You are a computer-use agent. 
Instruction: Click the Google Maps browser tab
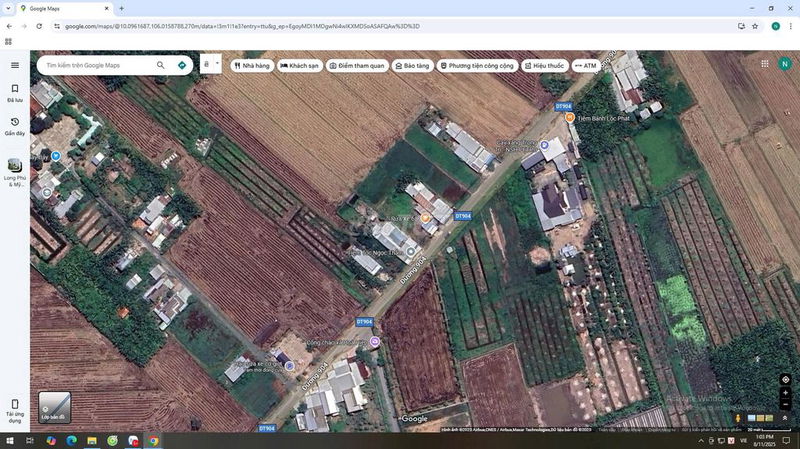pos(65,8)
